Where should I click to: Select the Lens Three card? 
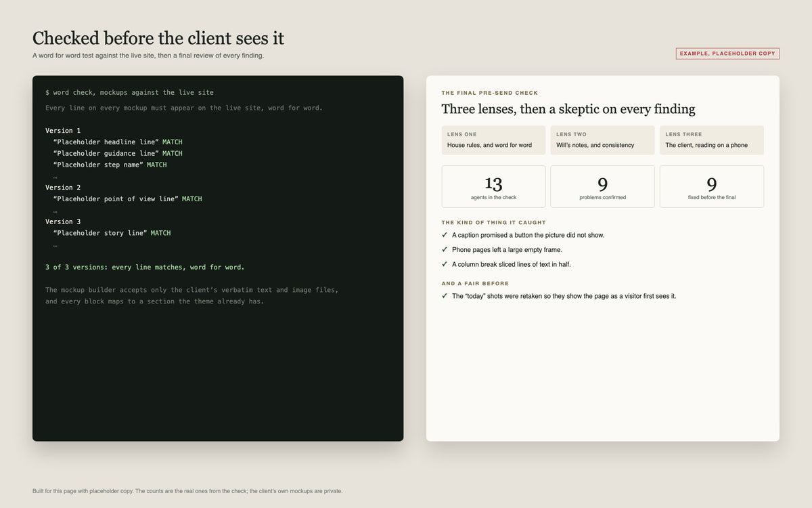pyautogui.click(x=712, y=140)
